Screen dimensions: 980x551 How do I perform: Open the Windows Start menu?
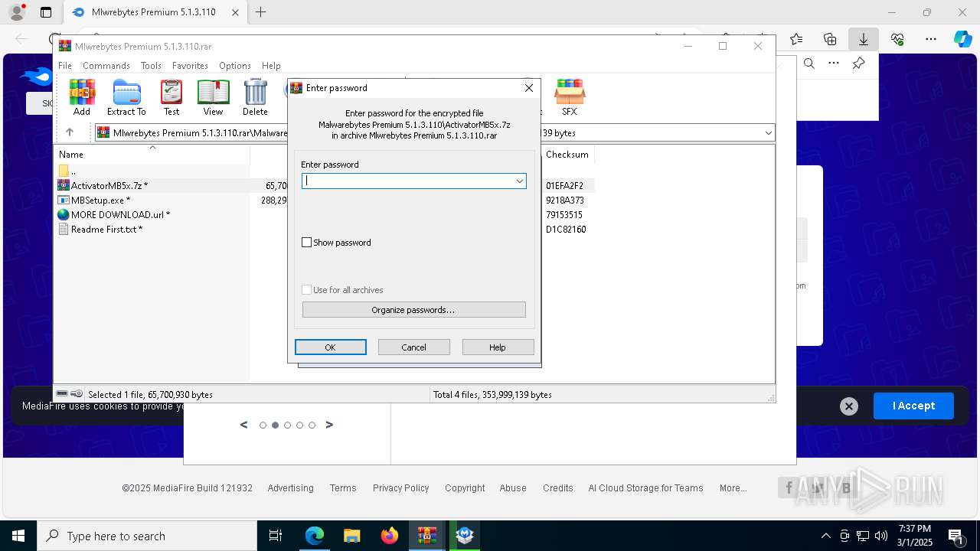(x=18, y=536)
